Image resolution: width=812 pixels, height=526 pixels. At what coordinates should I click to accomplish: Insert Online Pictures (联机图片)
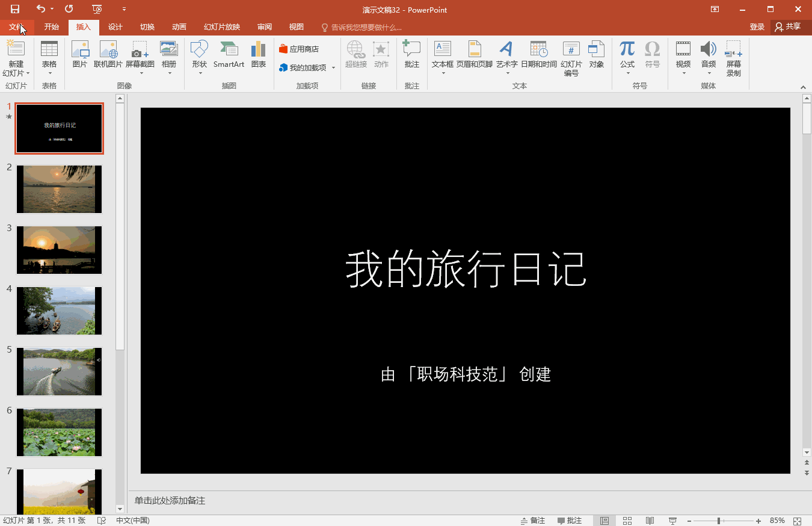(108, 55)
